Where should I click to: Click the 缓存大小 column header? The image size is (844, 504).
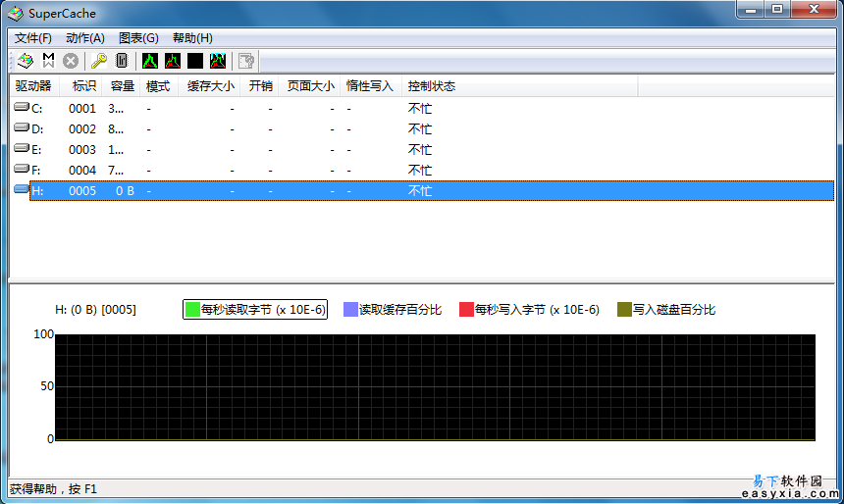(x=209, y=86)
